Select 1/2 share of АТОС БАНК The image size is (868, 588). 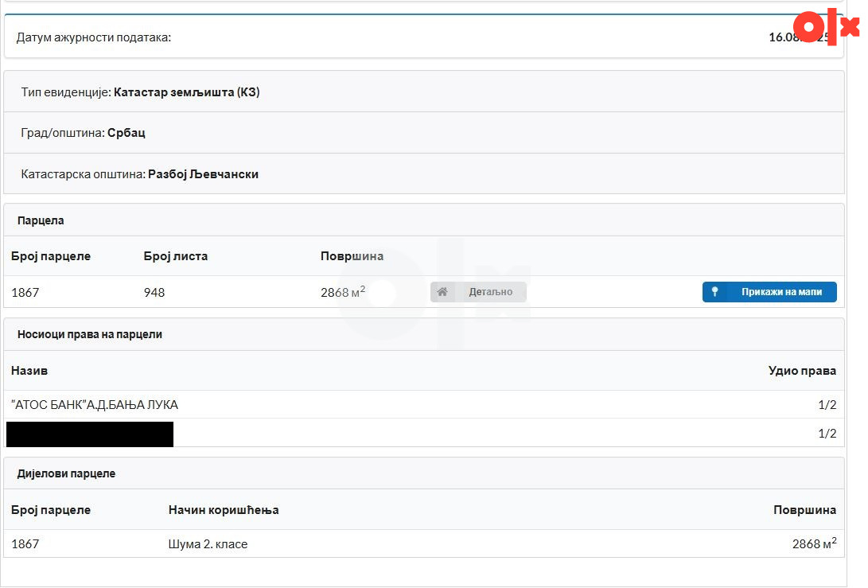827,405
